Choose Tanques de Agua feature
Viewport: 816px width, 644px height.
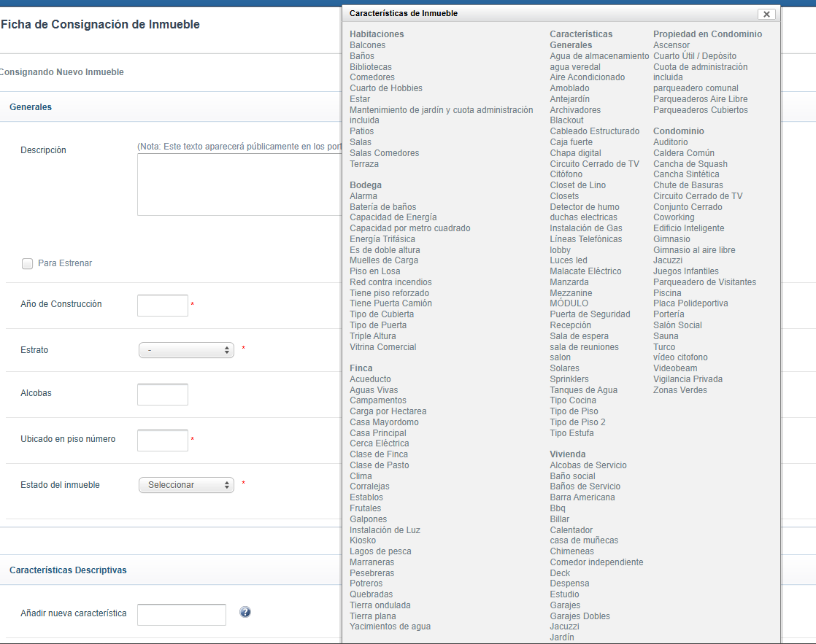(x=583, y=390)
